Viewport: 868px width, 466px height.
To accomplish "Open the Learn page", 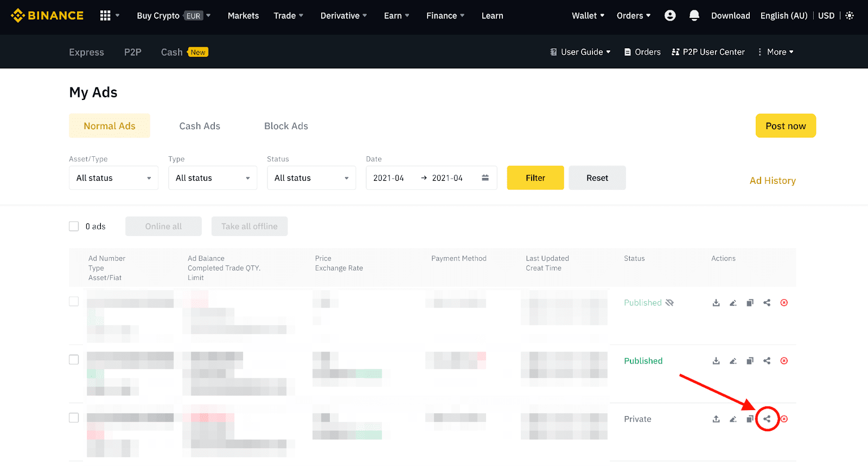I will point(492,16).
